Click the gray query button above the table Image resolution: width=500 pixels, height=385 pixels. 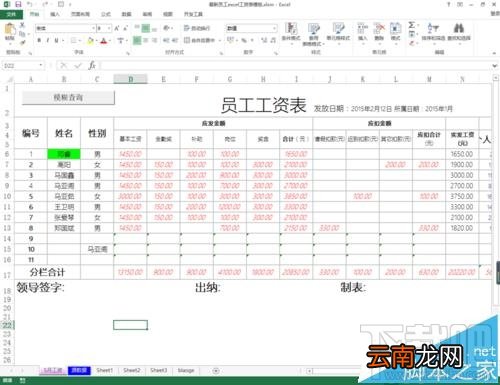68,98
